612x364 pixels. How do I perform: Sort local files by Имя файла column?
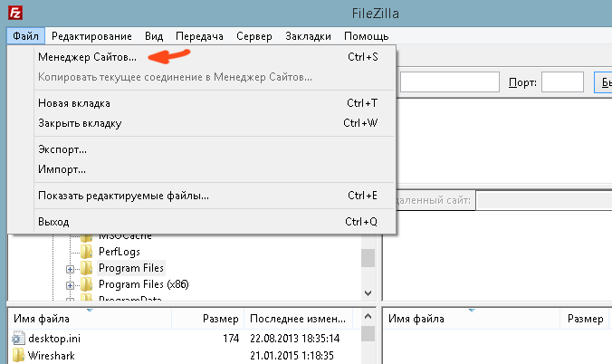click(x=90, y=319)
